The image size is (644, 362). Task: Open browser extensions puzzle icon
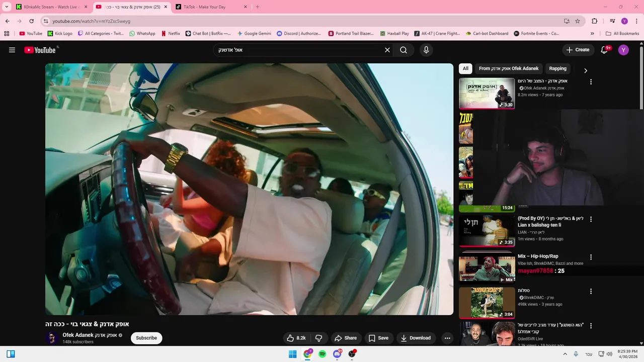coord(595,21)
